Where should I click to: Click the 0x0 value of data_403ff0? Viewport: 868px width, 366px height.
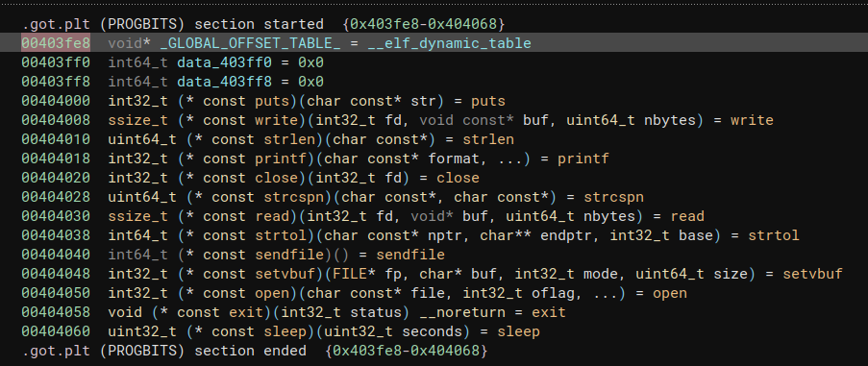(310, 62)
